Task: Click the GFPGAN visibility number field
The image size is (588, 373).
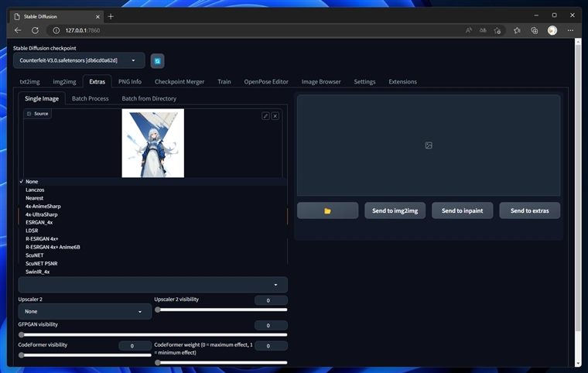Action: (x=271, y=325)
